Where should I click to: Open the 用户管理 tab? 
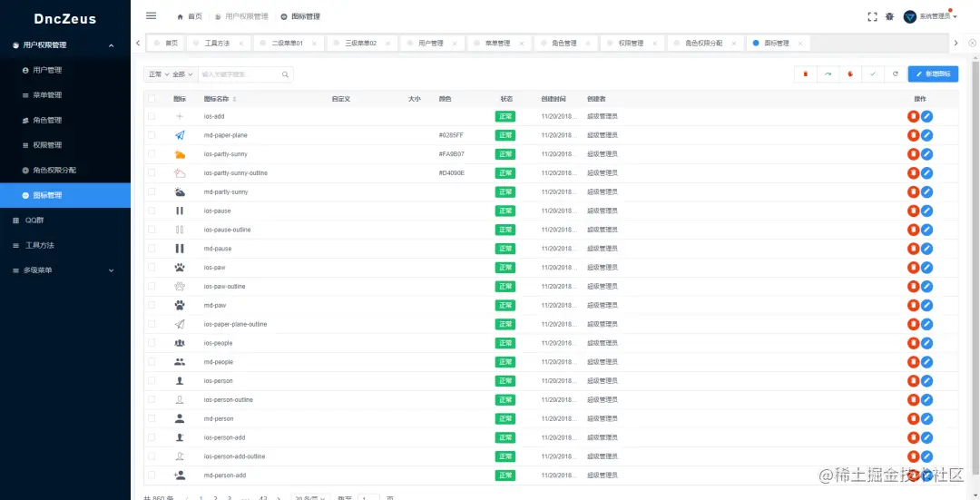pyautogui.click(x=431, y=44)
